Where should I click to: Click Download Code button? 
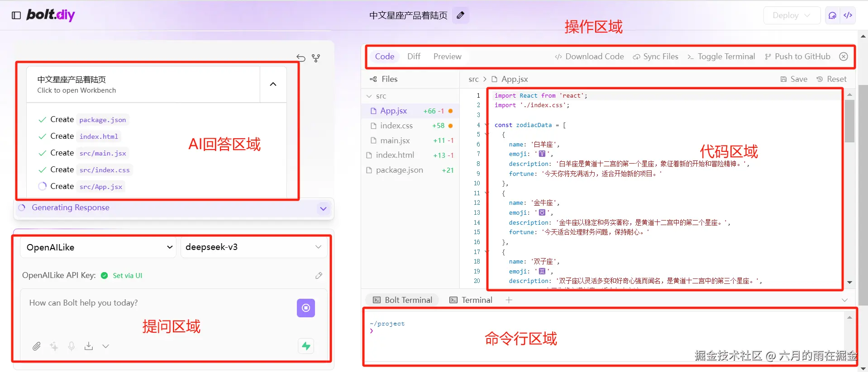[x=589, y=57]
